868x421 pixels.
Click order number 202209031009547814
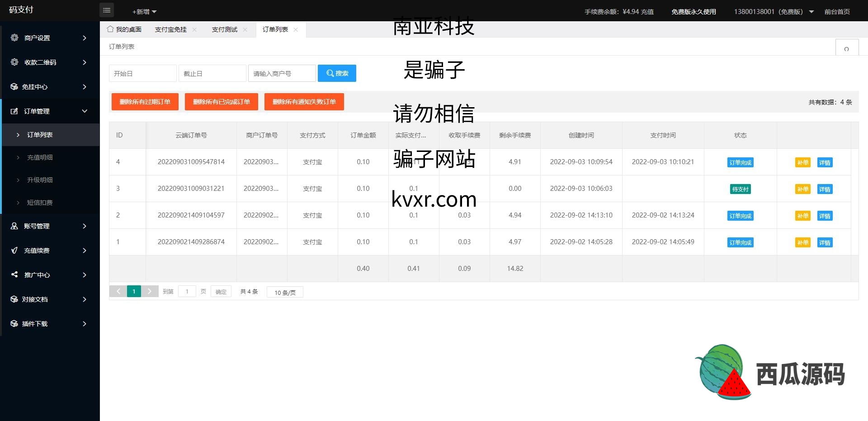[191, 162]
